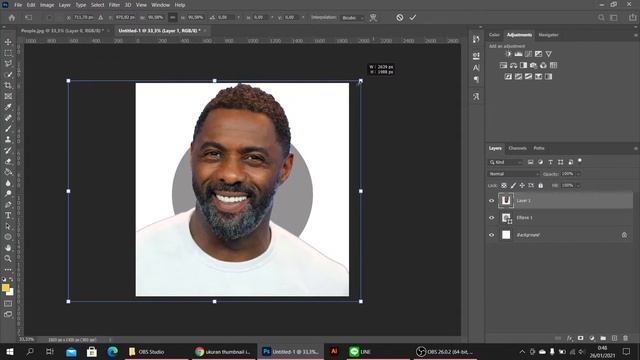Screen dimensions: 640x360
Task: Switch to warp mode in options bar
Action: [373, 18]
